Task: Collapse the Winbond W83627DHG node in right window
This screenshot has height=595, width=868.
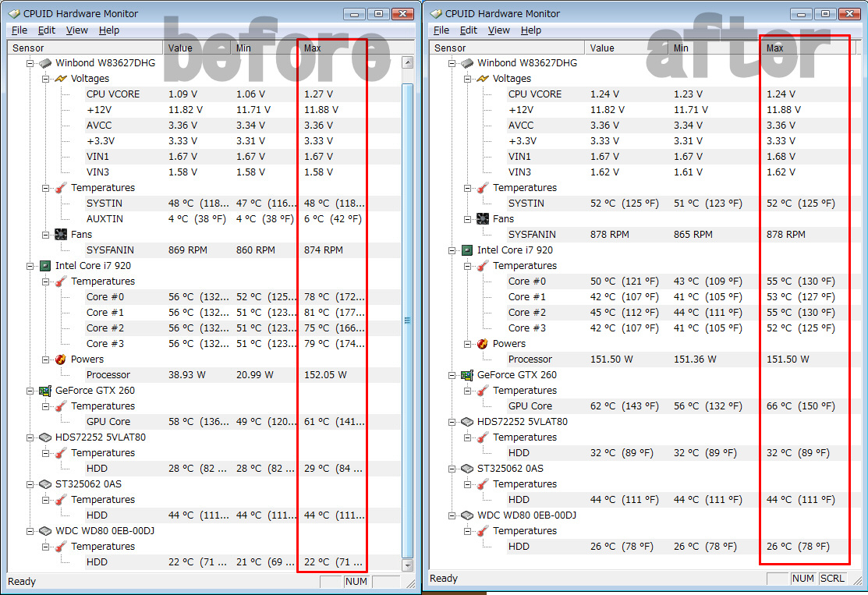Action: point(453,63)
